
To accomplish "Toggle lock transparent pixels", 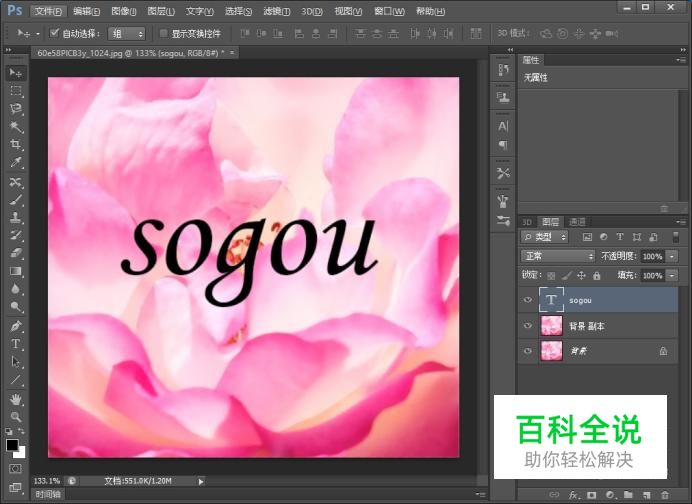I will pos(551,276).
